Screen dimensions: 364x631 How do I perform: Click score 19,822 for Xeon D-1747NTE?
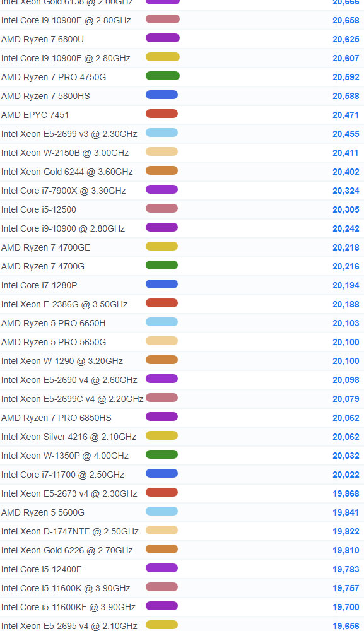(346, 531)
